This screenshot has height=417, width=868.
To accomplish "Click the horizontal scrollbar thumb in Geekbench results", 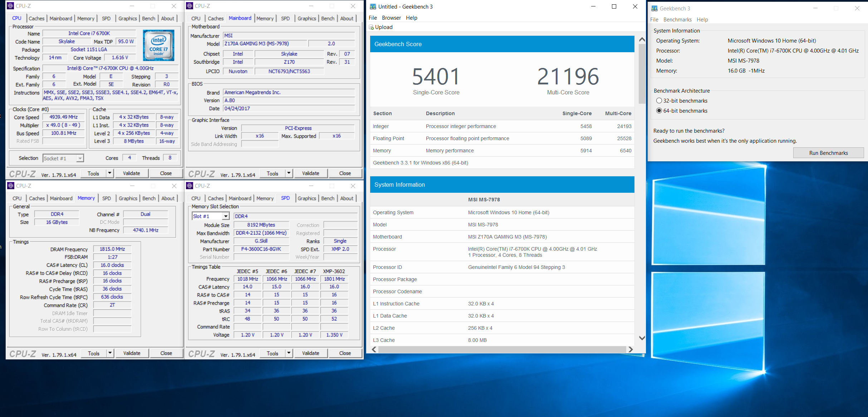I will 502,349.
